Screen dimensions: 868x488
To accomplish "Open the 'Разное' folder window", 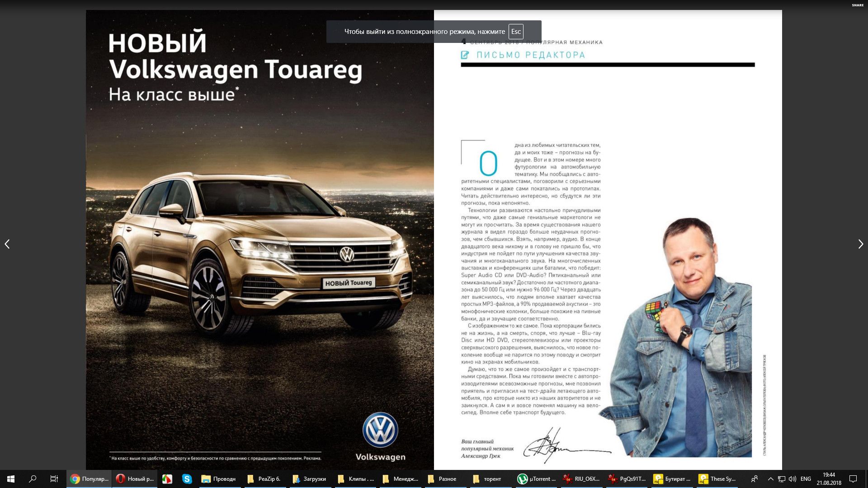I will pos(446,479).
